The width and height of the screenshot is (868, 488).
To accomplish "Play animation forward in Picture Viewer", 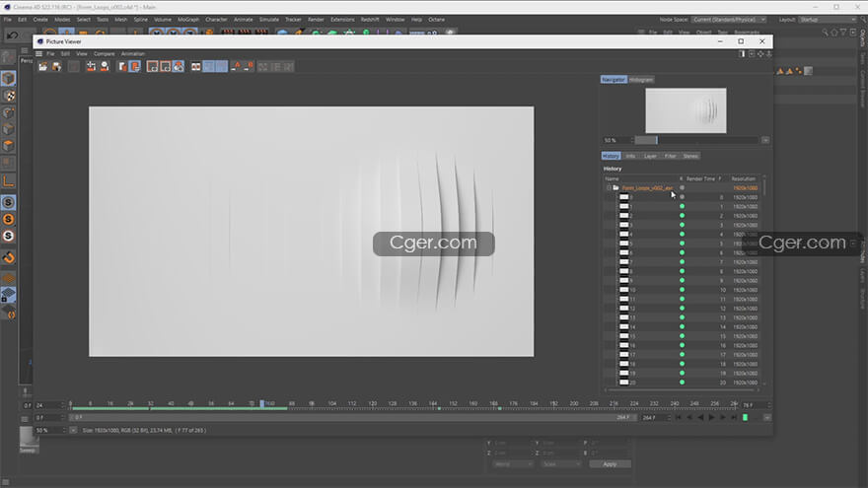I will tap(712, 418).
